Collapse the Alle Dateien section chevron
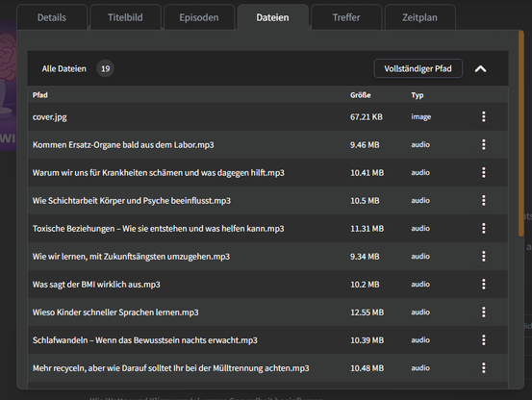532x400 pixels. tap(480, 69)
